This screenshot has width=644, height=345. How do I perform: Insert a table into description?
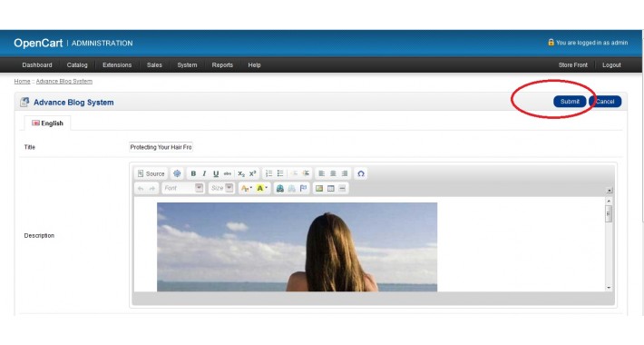point(331,188)
